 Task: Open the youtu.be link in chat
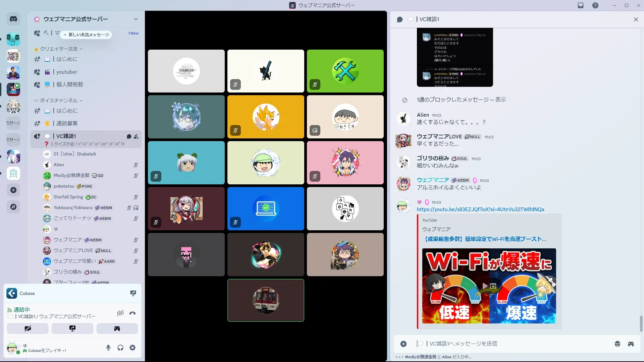pos(480,209)
